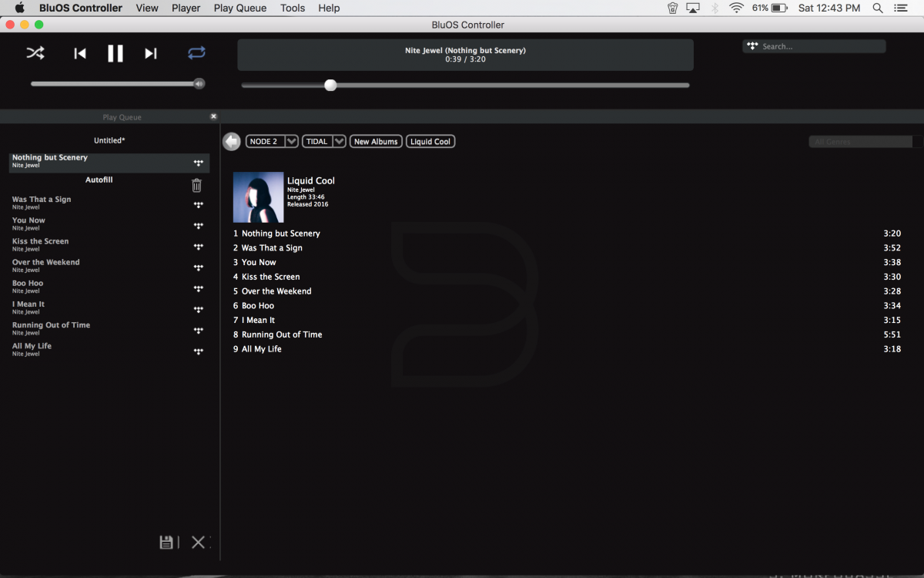
Task: Play album track 1 Nothing but Scenery
Action: (567, 234)
